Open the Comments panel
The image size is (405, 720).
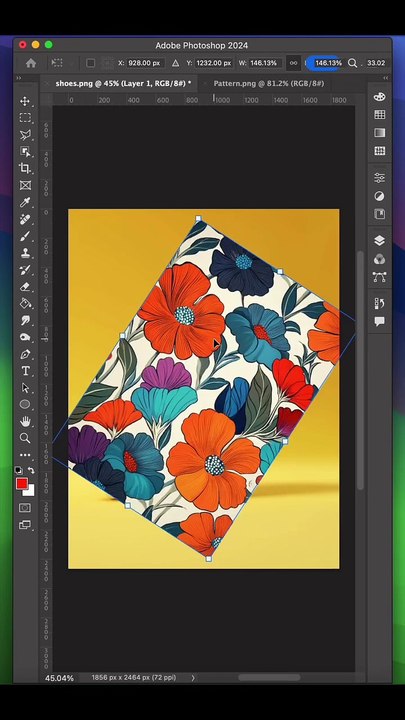coord(379,321)
